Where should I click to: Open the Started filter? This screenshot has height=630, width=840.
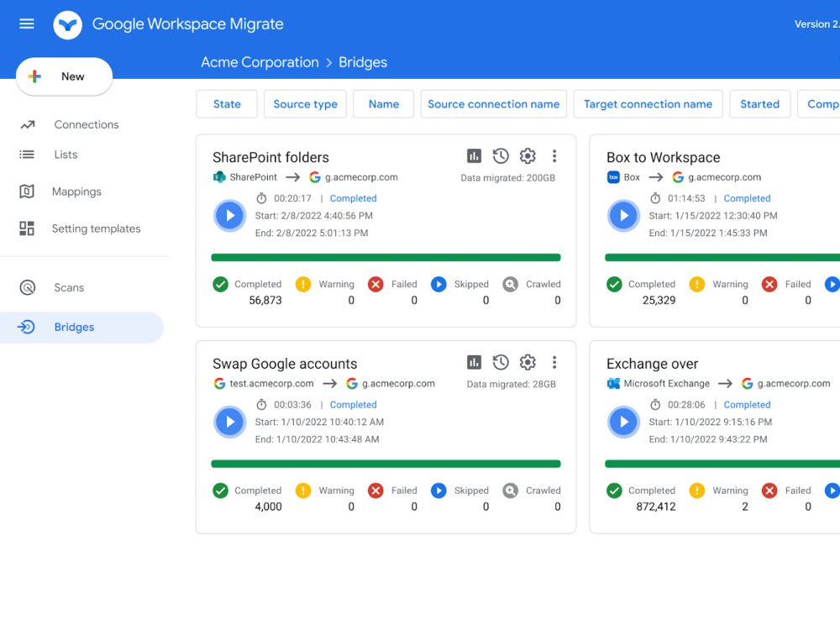[x=759, y=104]
